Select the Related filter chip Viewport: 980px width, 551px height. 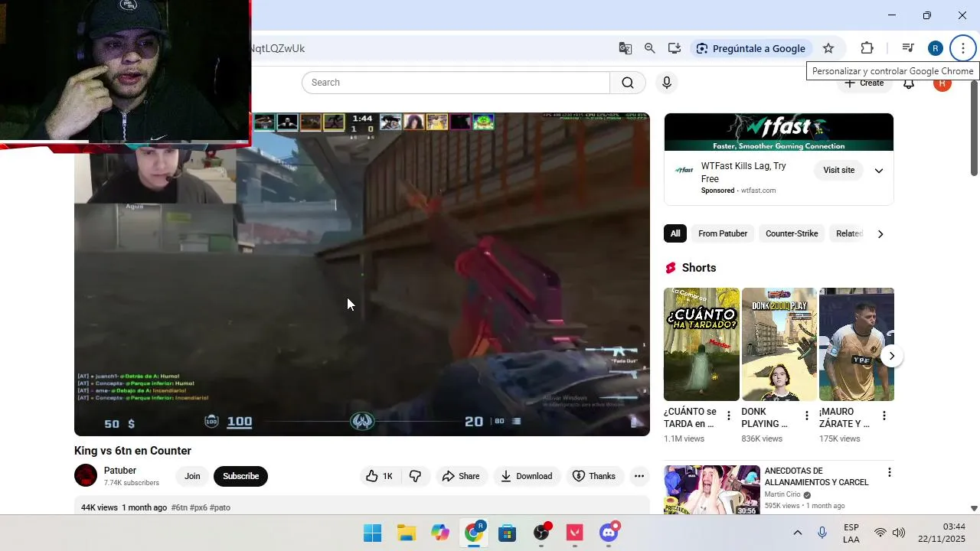(x=848, y=233)
